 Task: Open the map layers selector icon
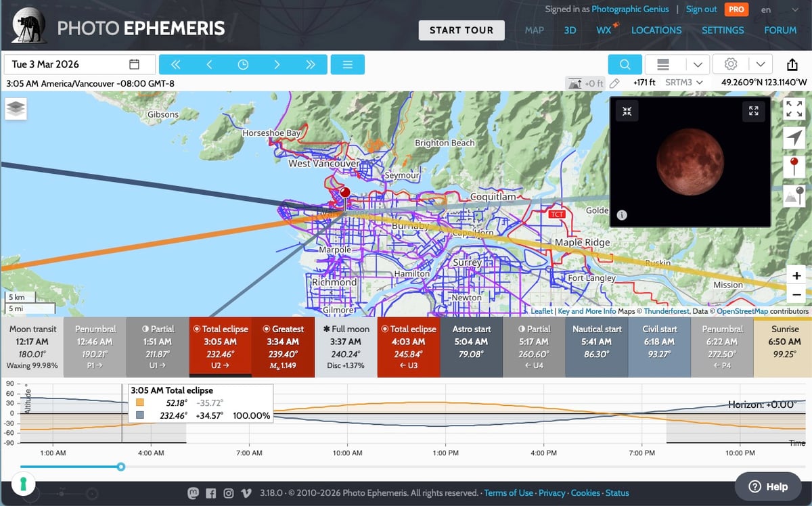(x=15, y=108)
